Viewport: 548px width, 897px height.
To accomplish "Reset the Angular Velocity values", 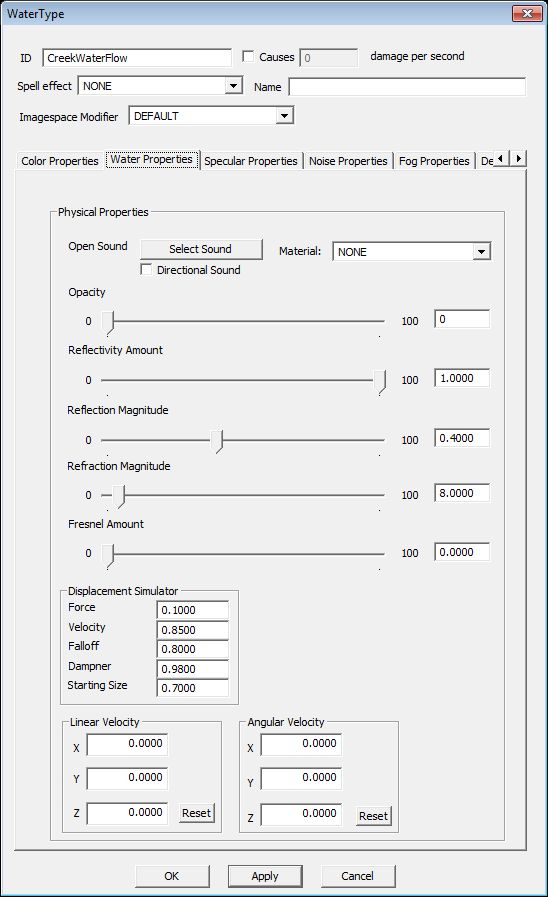I will tap(373, 816).
